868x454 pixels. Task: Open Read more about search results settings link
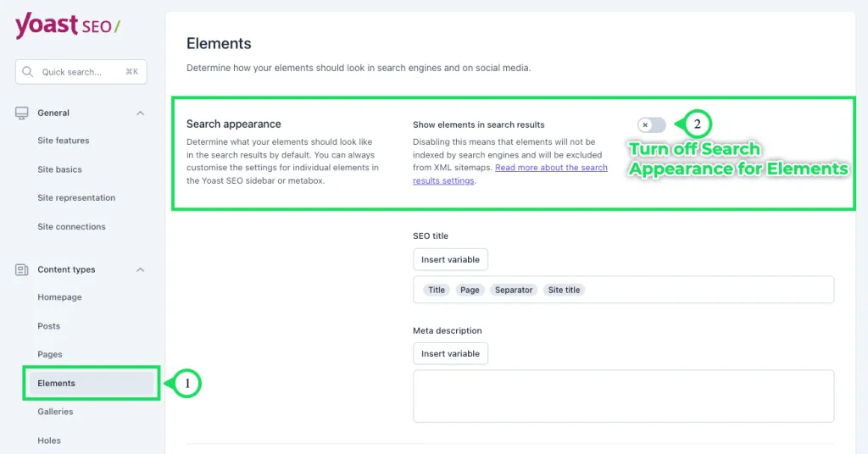[509, 174]
